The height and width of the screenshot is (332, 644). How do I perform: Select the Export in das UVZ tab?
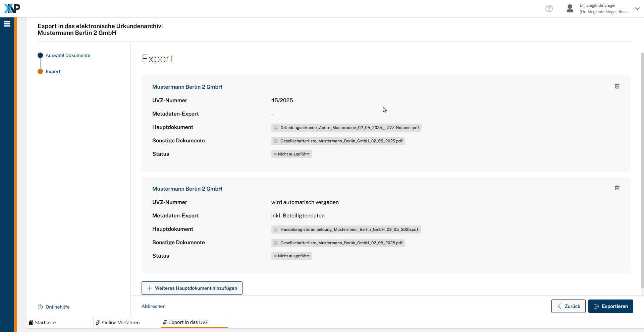point(189,322)
